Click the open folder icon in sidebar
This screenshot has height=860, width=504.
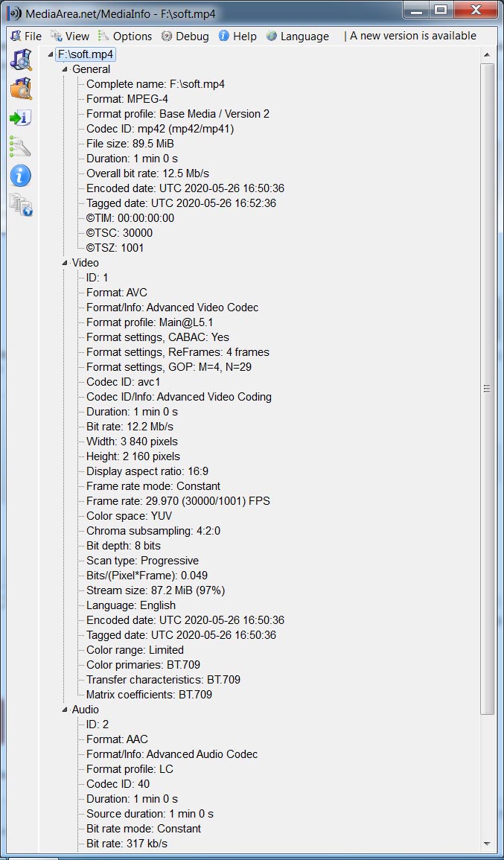pyautogui.click(x=22, y=89)
